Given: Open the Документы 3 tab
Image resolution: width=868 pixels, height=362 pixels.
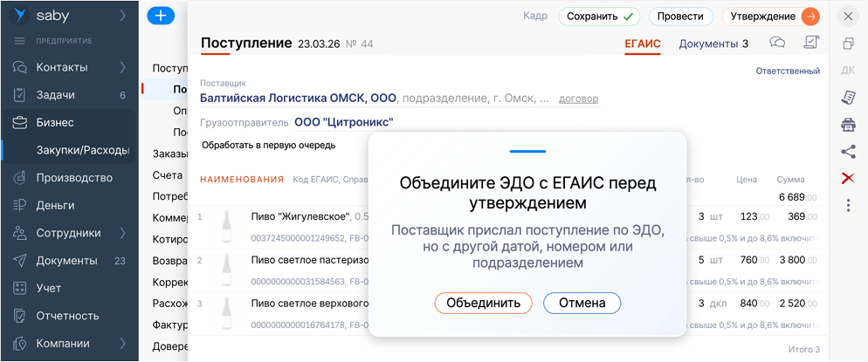Looking at the screenshot, I should point(713,44).
